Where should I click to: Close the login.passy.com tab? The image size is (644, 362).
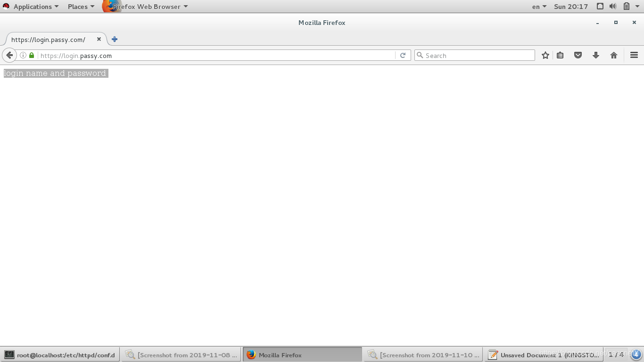pyautogui.click(x=99, y=39)
